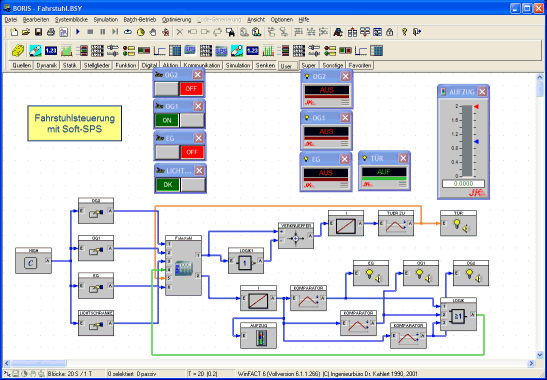The width and height of the screenshot is (547, 380).
Task: Toggle the OG2 switch OFF button
Action: 191,89
